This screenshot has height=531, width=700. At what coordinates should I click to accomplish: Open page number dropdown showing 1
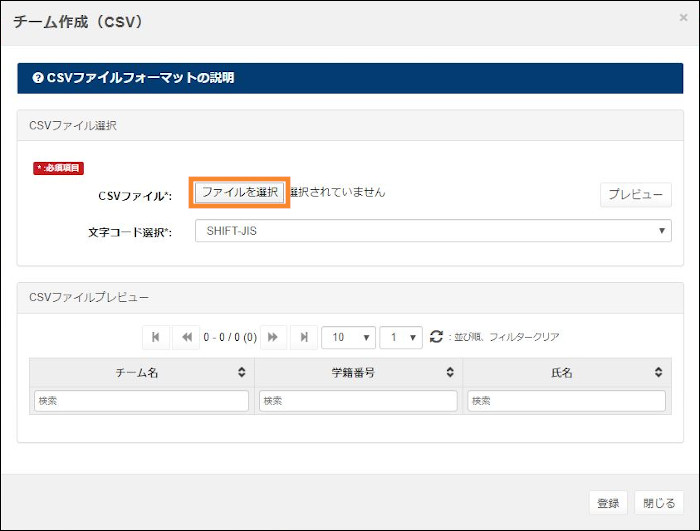(x=401, y=337)
